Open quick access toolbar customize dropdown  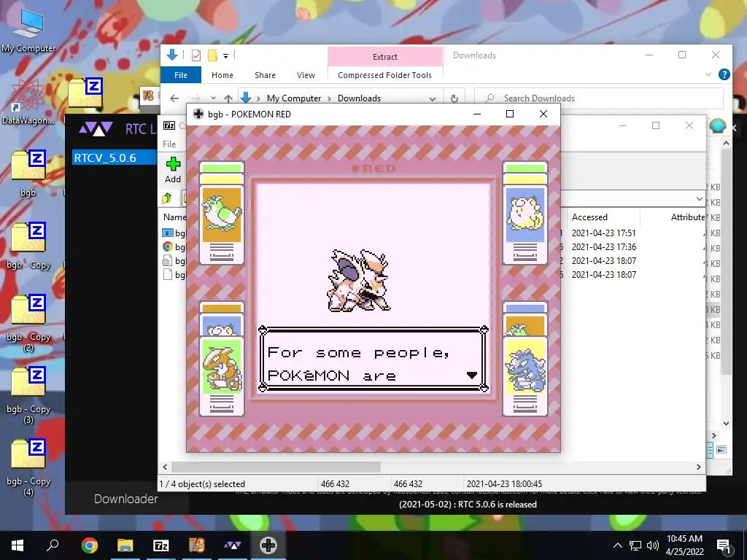point(226,55)
